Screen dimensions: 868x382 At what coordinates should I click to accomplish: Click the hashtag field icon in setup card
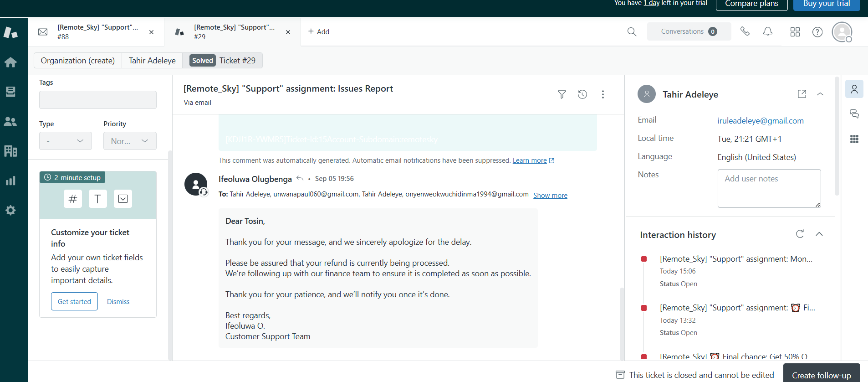tap(73, 199)
